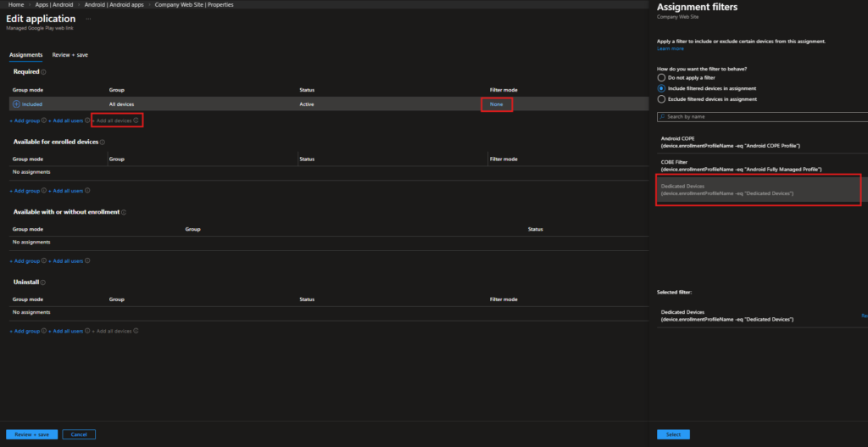This screenshot has width=868, height=447.
Task: Open the ellipsis menu beside Edit application
Action: (88, 19)
